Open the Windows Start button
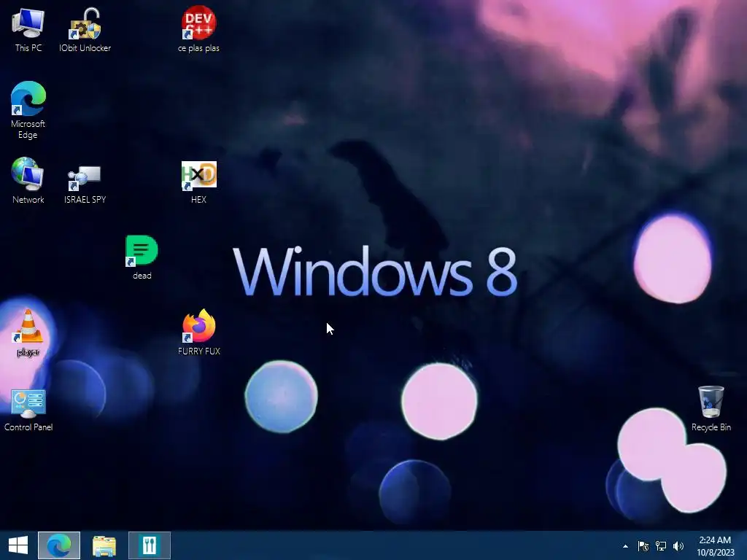The width and height of the screenshot is (747, 560). (18, 545)
